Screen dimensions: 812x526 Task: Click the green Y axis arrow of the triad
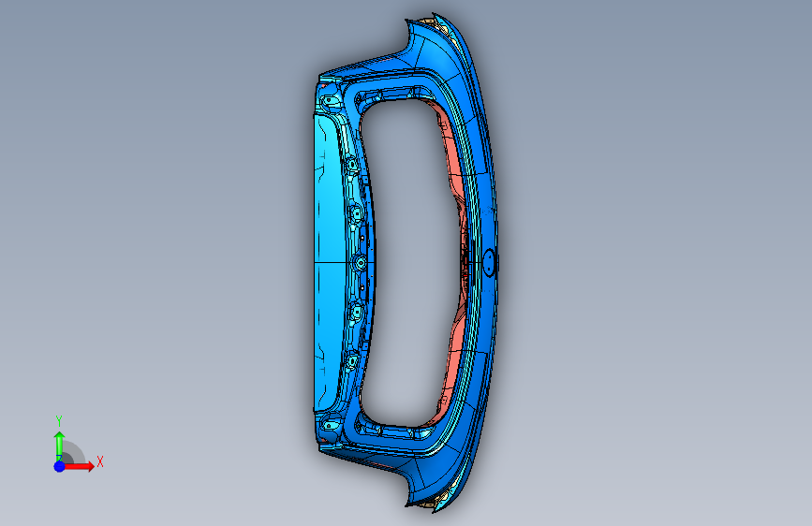[x=60, y=446]
